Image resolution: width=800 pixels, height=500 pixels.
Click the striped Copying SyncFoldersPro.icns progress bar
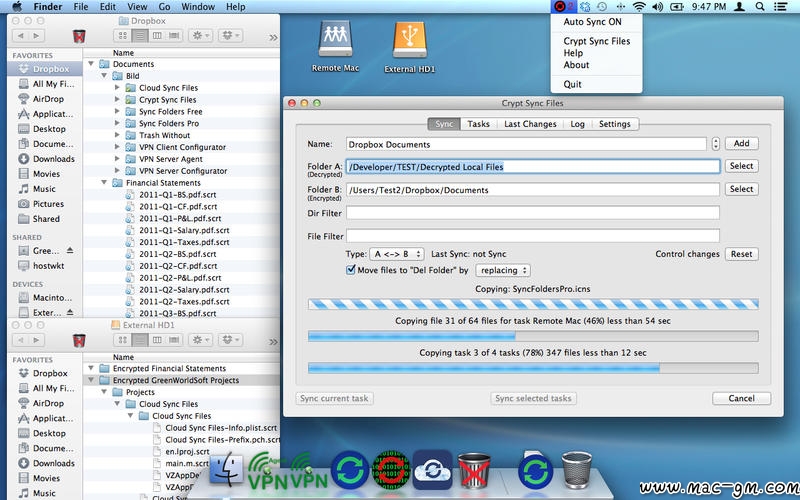point(533,305)
